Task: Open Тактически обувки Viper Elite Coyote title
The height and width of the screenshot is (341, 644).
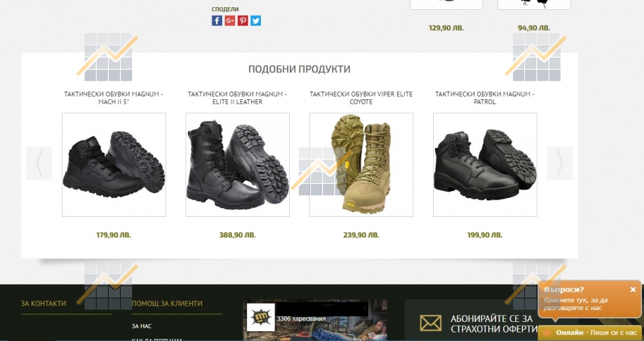Action: [361, 98]
